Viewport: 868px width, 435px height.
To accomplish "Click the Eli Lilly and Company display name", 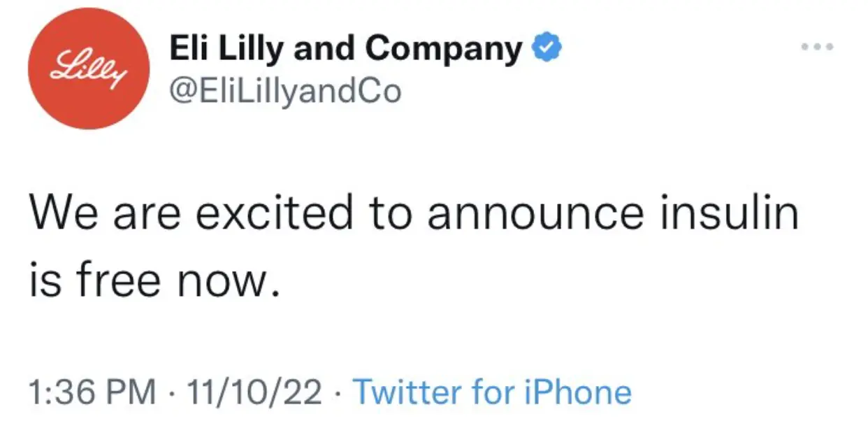I will pos(346,49).
